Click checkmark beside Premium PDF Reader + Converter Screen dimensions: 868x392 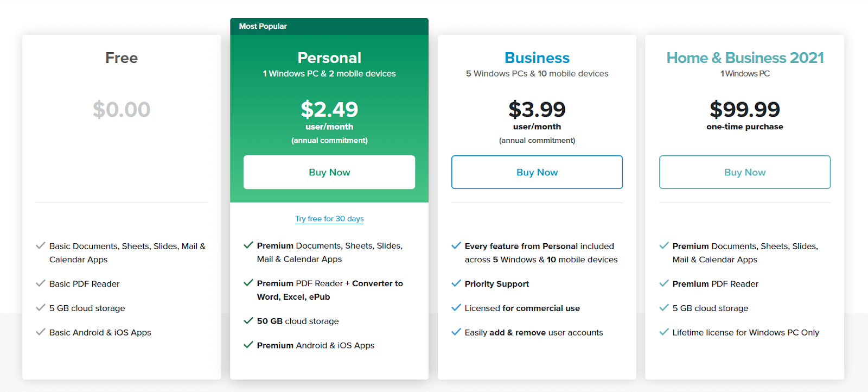point(248,283)
